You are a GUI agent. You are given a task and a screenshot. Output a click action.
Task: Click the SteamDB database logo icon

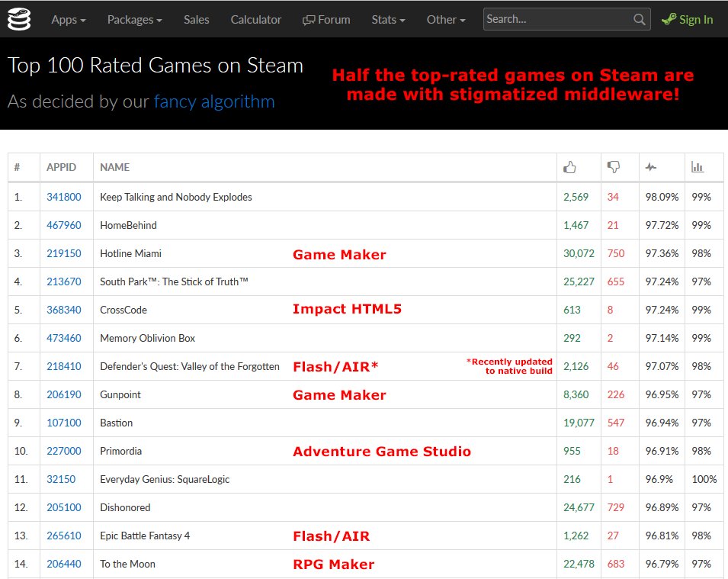pos(18,19)
